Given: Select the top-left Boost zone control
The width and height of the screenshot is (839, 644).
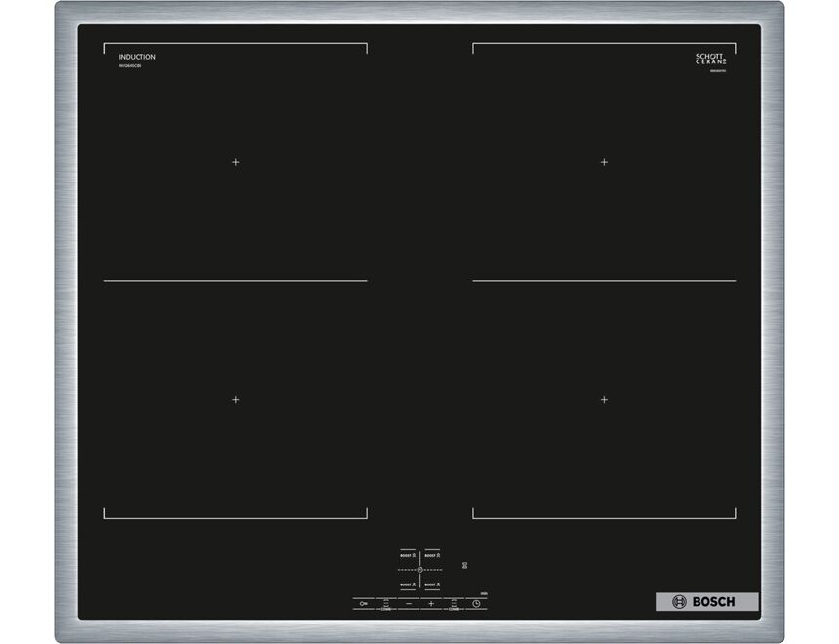Looking at the screenshot, I should pyautogui.click(x=407, y=554).
